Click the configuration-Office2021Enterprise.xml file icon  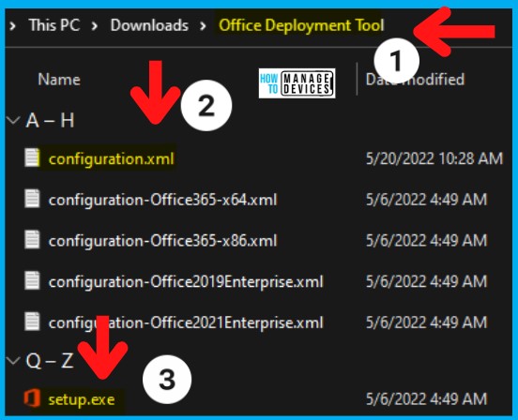(x=32, y=322)
